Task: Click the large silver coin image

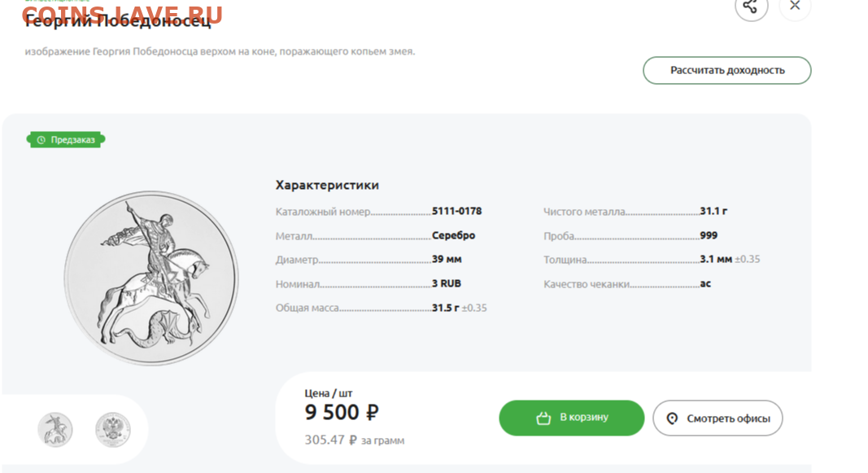Action: (151, 278)
